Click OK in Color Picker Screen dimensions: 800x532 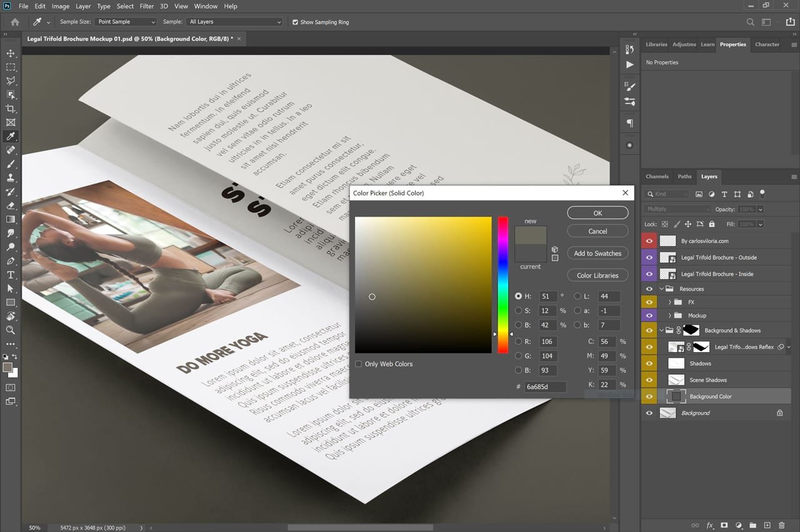pyautogui.click(x=597, y=213)
